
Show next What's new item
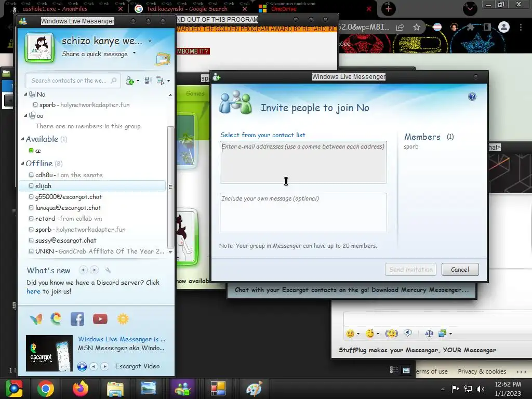point(95,270)
